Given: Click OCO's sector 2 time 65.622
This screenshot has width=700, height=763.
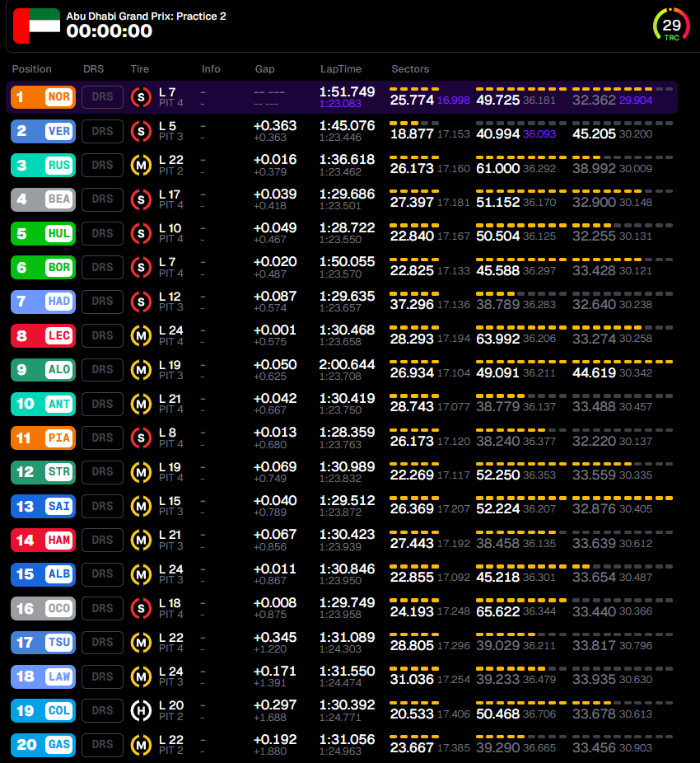Looking at the screenshot, I should click(497, 611).
